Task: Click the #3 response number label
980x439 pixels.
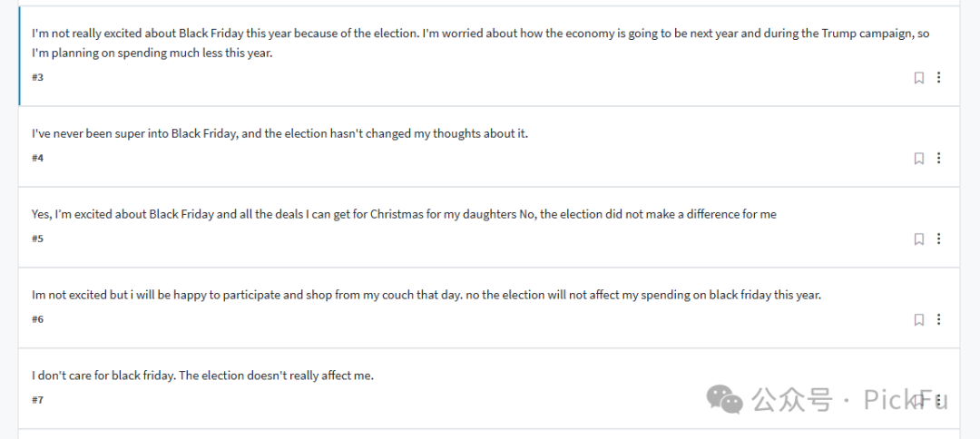Action: (x=37, y=77)
